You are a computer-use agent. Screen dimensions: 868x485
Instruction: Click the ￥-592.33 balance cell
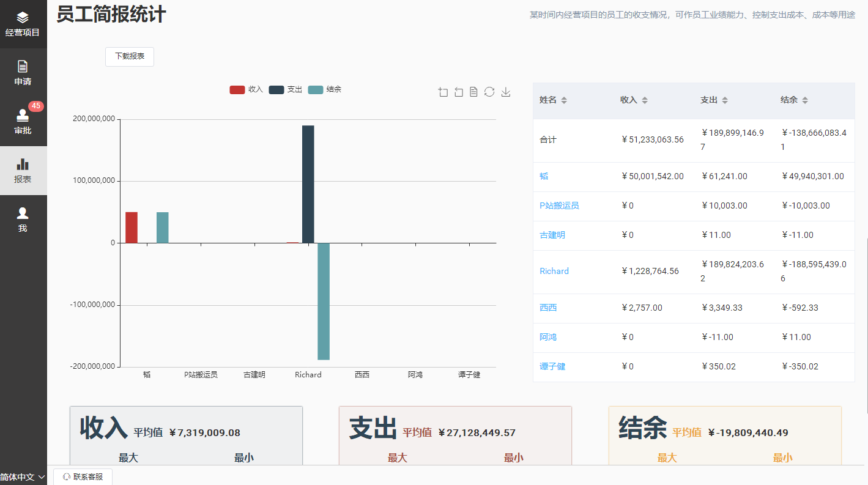(x=799, y=308)
